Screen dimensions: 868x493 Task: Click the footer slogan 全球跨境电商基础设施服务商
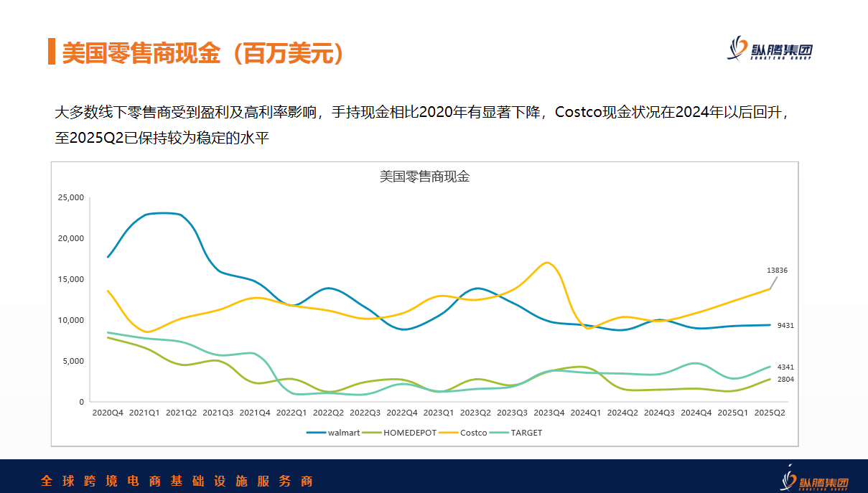(x=177, y=481)
